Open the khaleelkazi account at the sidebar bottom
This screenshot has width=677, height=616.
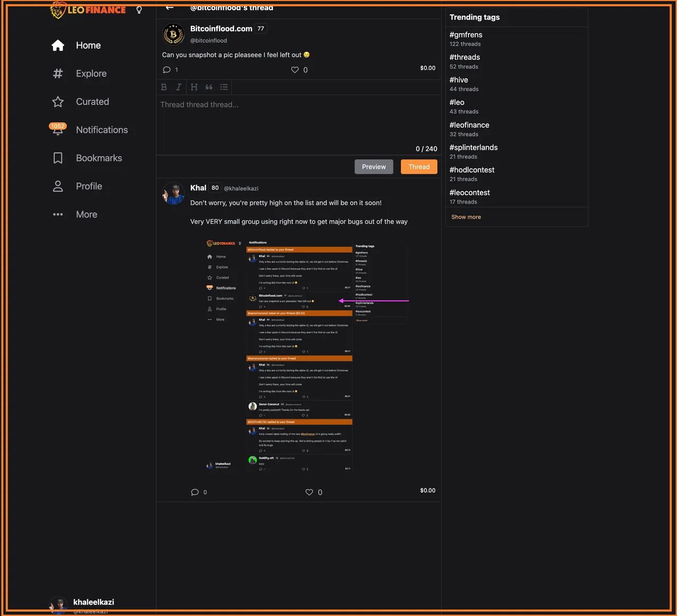click(82, 605)
